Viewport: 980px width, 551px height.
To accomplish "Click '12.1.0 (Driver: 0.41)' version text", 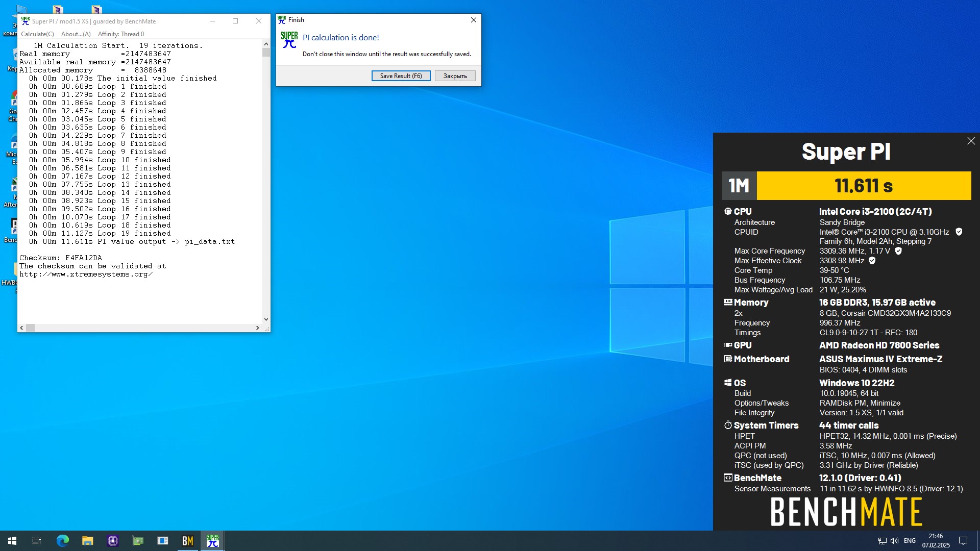I will pos(860,478).
